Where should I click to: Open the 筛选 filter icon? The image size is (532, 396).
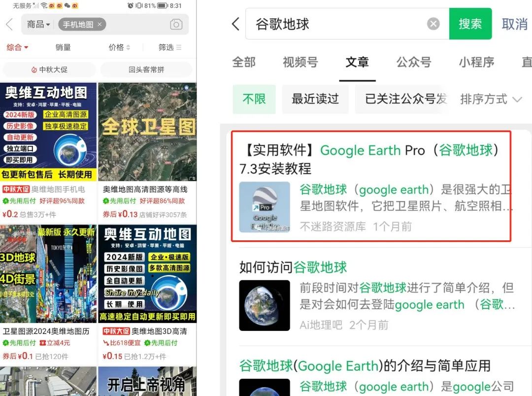click(179, 47)
